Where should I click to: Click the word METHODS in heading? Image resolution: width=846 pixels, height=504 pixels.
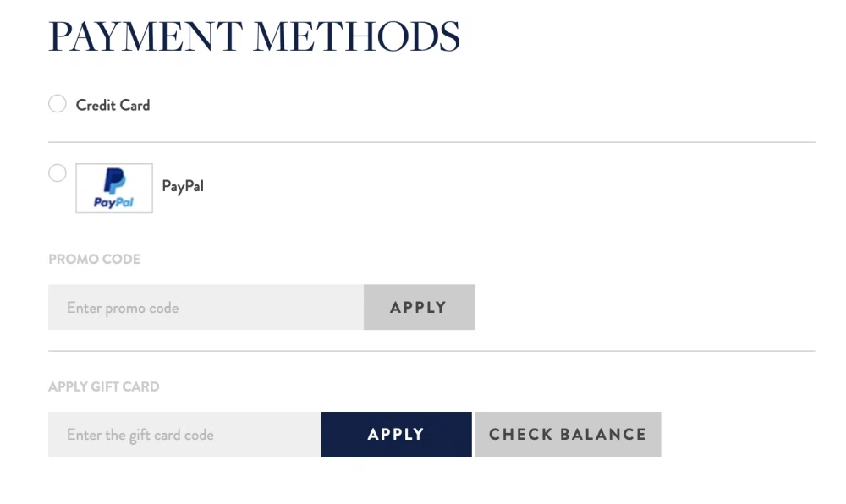coord(356,37)
